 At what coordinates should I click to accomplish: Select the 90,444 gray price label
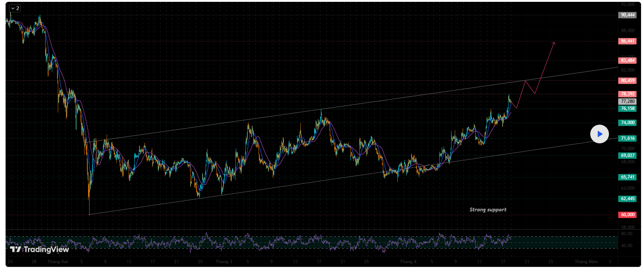click(627, 15)
